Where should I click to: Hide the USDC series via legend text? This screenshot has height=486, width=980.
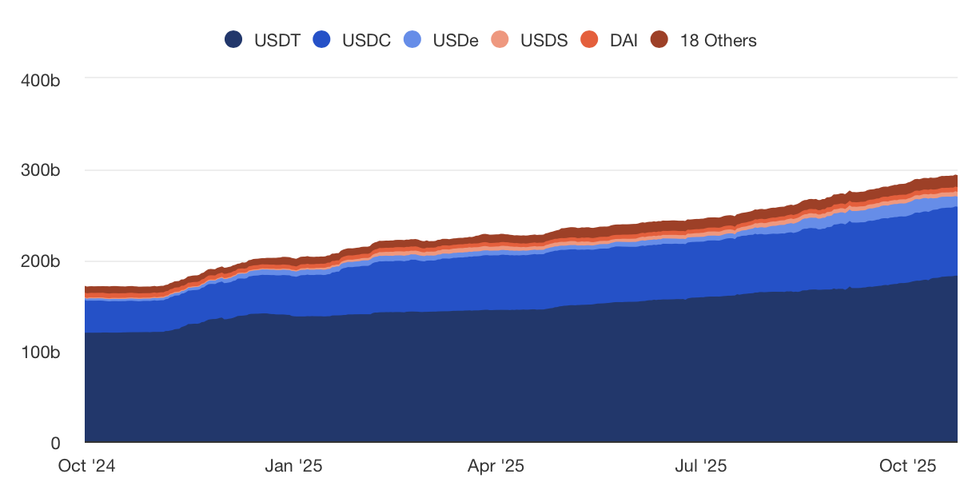point(366,40)
